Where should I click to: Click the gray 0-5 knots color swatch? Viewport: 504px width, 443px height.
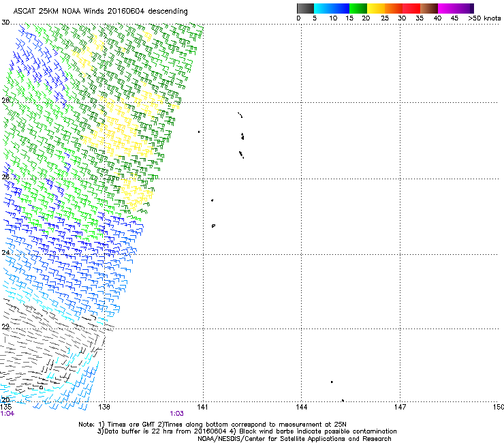pyautogui.click(x=305, y=8)
